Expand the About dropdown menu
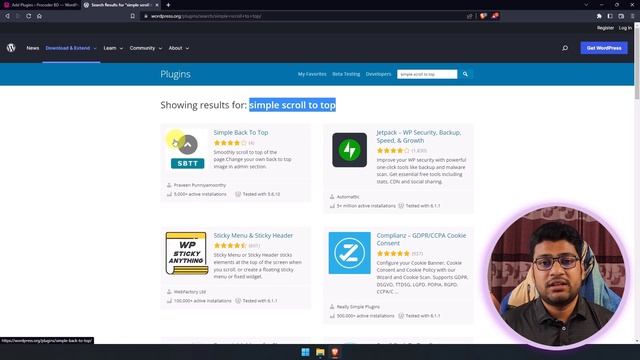The height and width of the screenshot is (360, 640). tap(179, 48)
